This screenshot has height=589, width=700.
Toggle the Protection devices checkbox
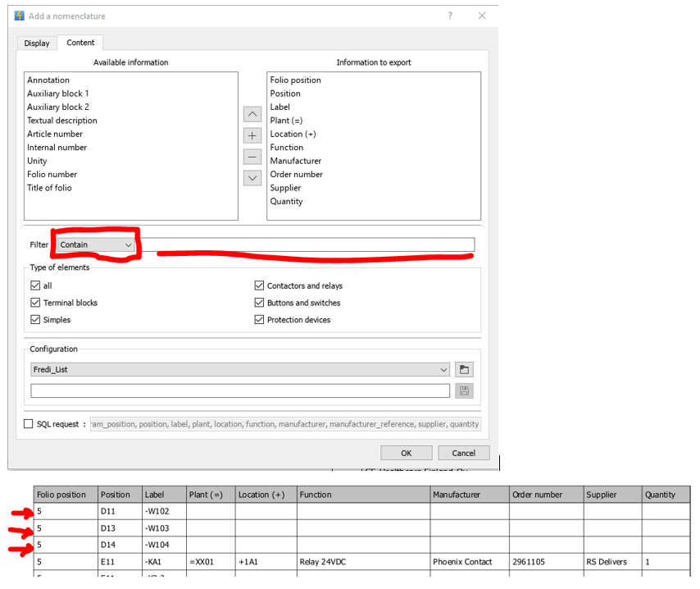(260, 320)
